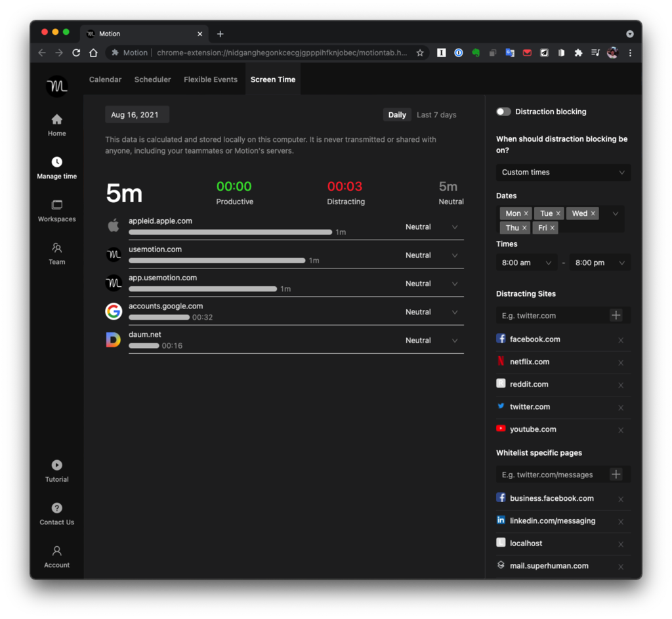Switch to the Calendar tab
This screenshot has width=672, height=619.
[105, 79]
